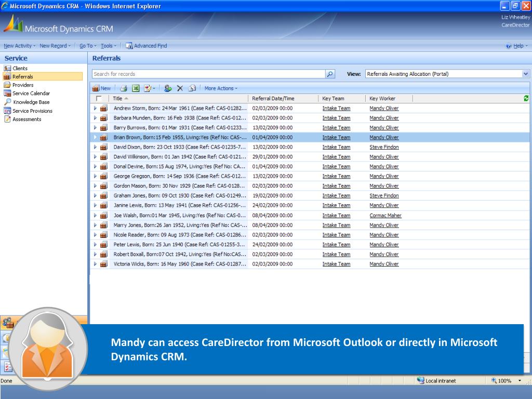Select the Nicole Reader referral title
The height and width of the screenshot is (399, 532).
pyautogui.click(x=180, y=235)
